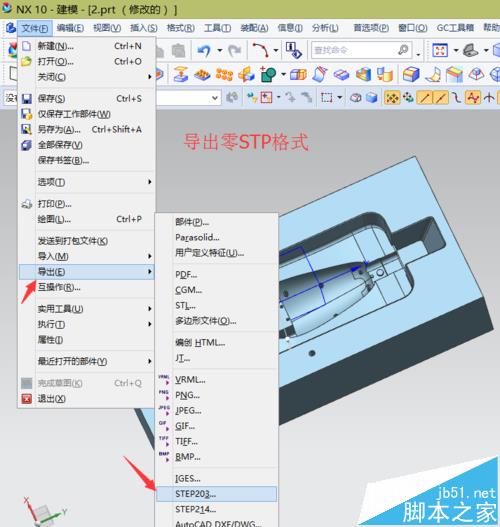Click the Exit red X icon
Viewport: 500px width, 527px height.
tap(27, 399)
